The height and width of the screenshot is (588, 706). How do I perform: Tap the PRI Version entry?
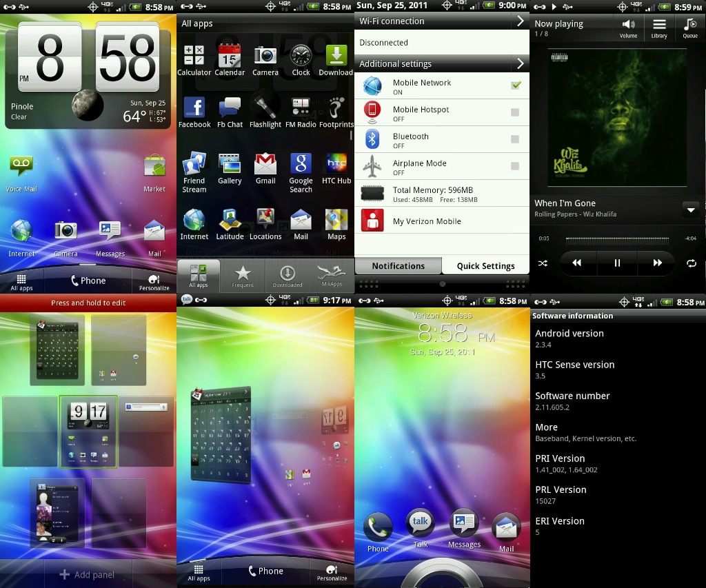(618, 464)
